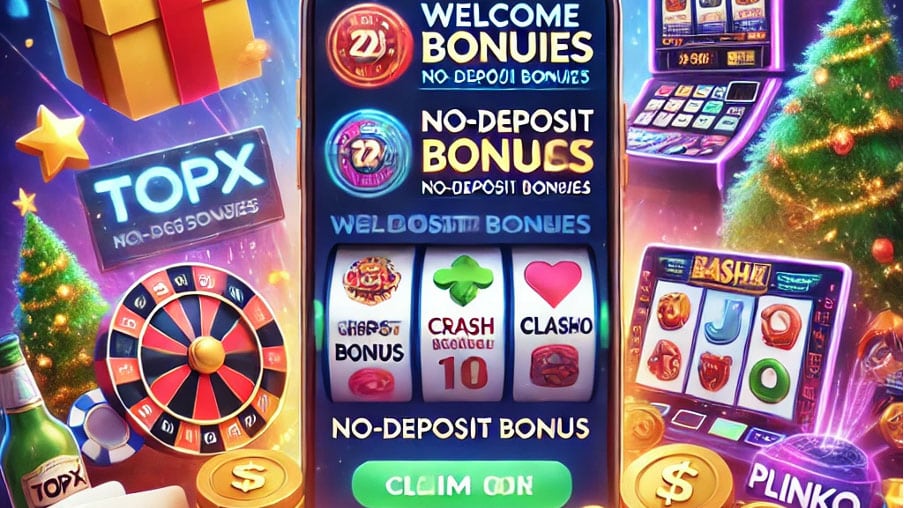Screen dimensions: 904x508
Task: Click the yellow star decoration
Action: (53, 141)
